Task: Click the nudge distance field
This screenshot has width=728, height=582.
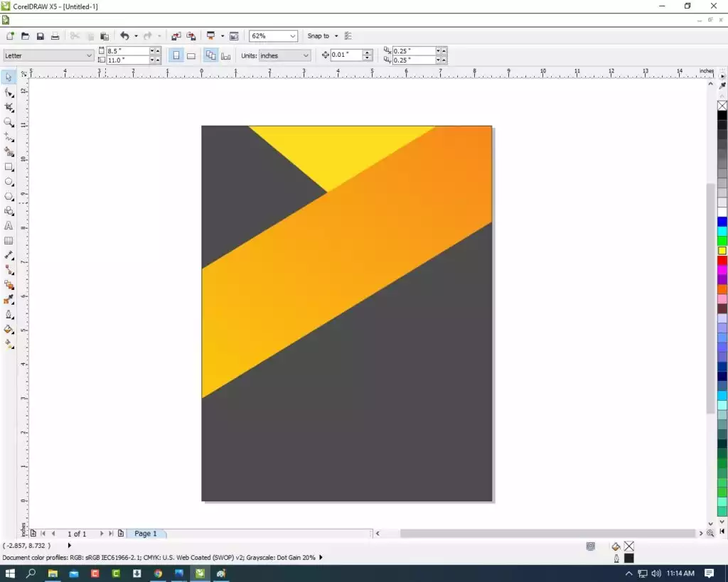Action: pyautogui.click(x=346, y=55)
